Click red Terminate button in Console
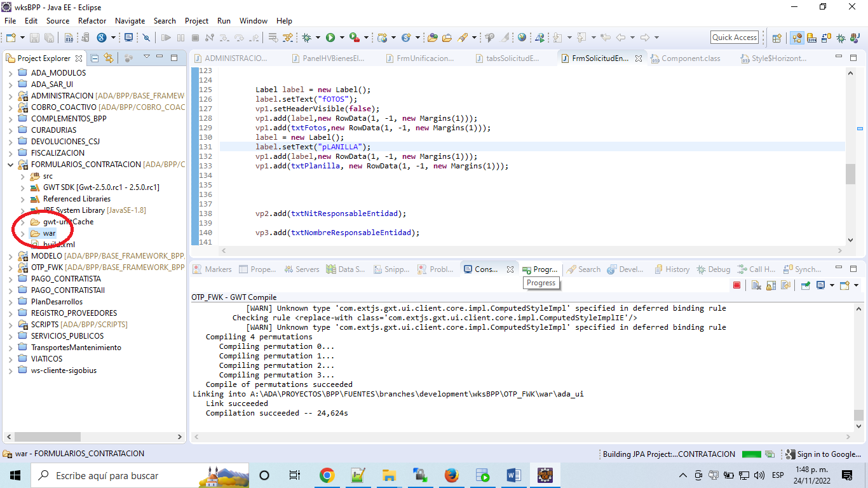Viewport: 868px width, 488px height. click(736, 285)
